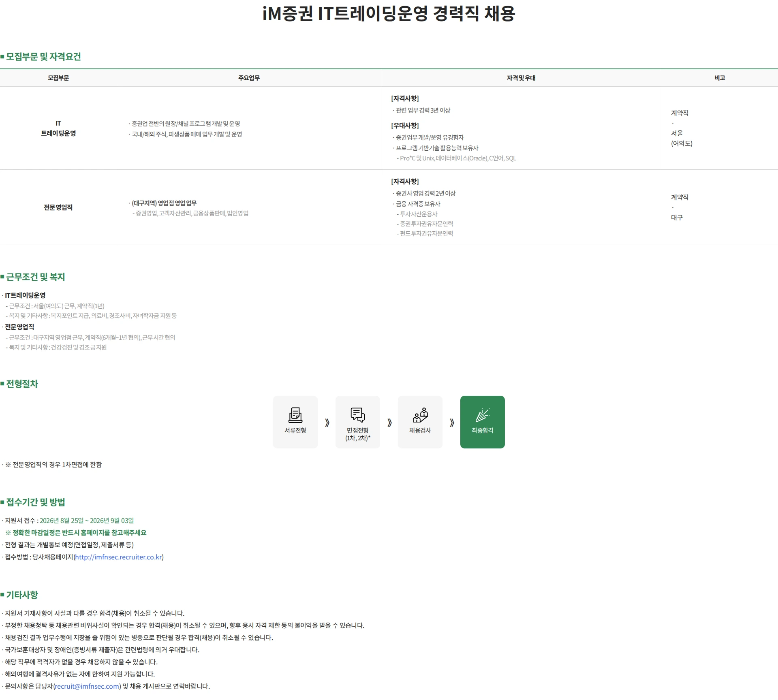This screenshot has width=778, height=700.
Task: Click 증권업 전반의 원장/채널 프로그램 개발 및 운영
Action: tap(186, 124)
